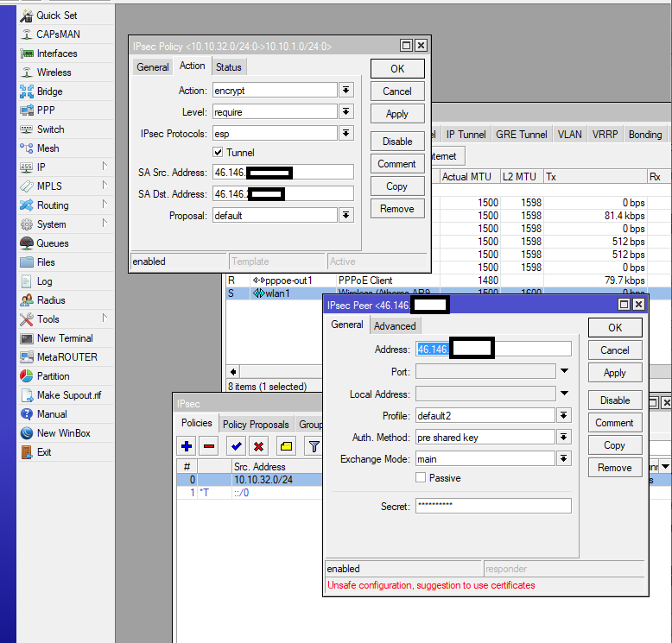Click the yellow comment note icon
This screenshot has height=643, width=672.
[x=286, y=446]
